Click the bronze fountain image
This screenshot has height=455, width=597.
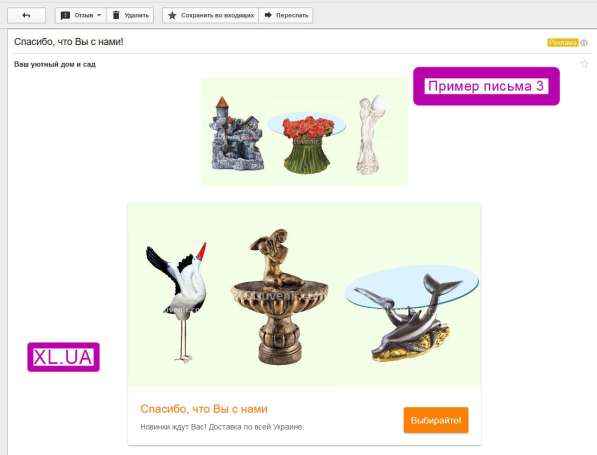pyautogui.click(x=279, y=297)
